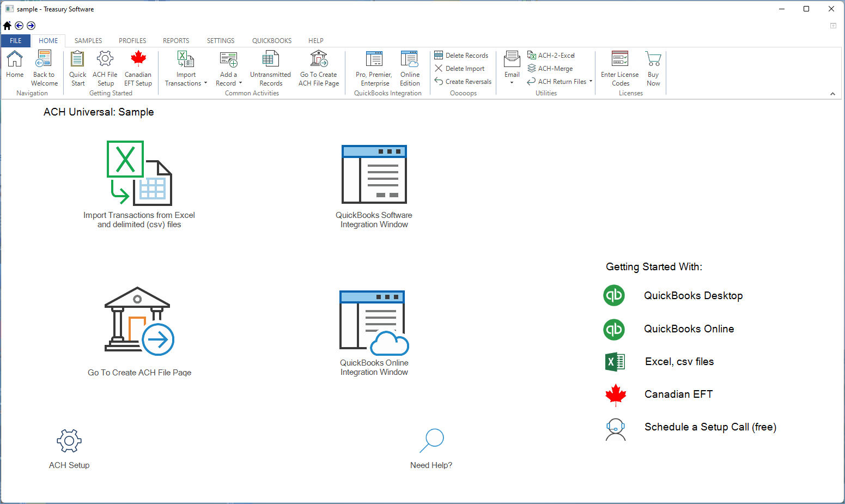Open Canadian EFT Setup
845x504 pixels.
[138, 68]
